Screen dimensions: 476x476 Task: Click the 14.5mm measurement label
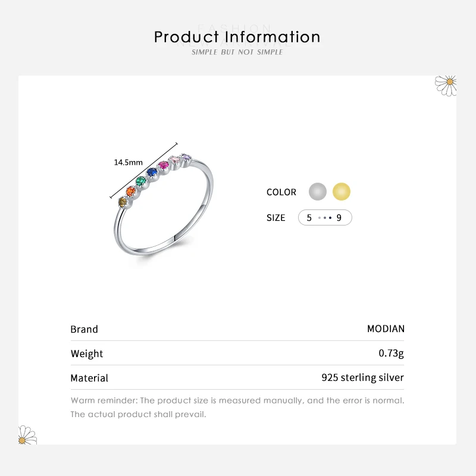129,162
